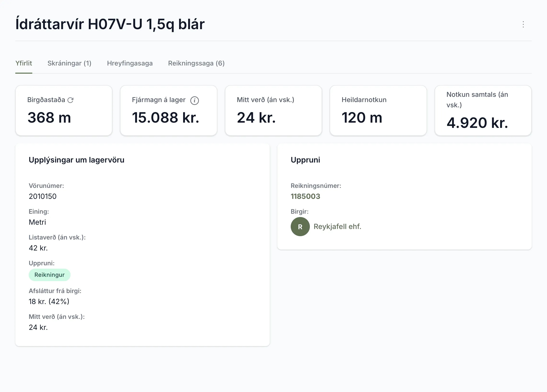Open the Hreyfingasaga tab
Image resolution: width=547 pixels, height=392 pixels.
pos(130,63)
